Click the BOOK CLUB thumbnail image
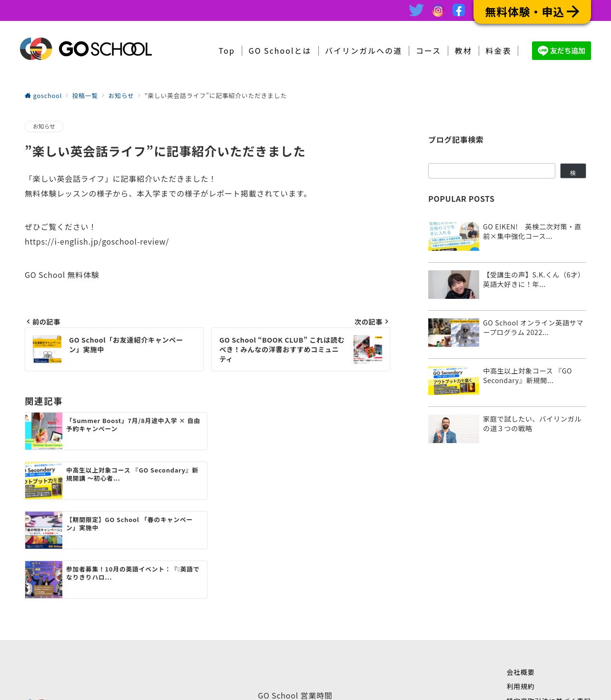The image size is (611, 700). [x=368, y=349]
